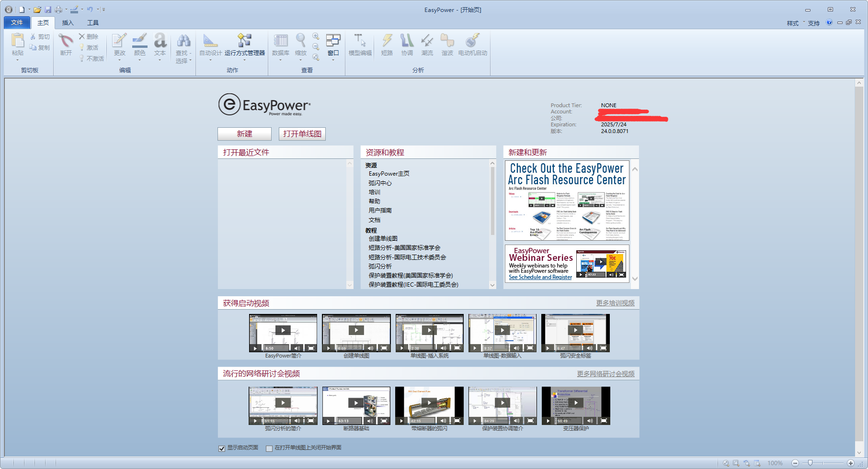Click the 文本 text letter icon

[160, 40]
